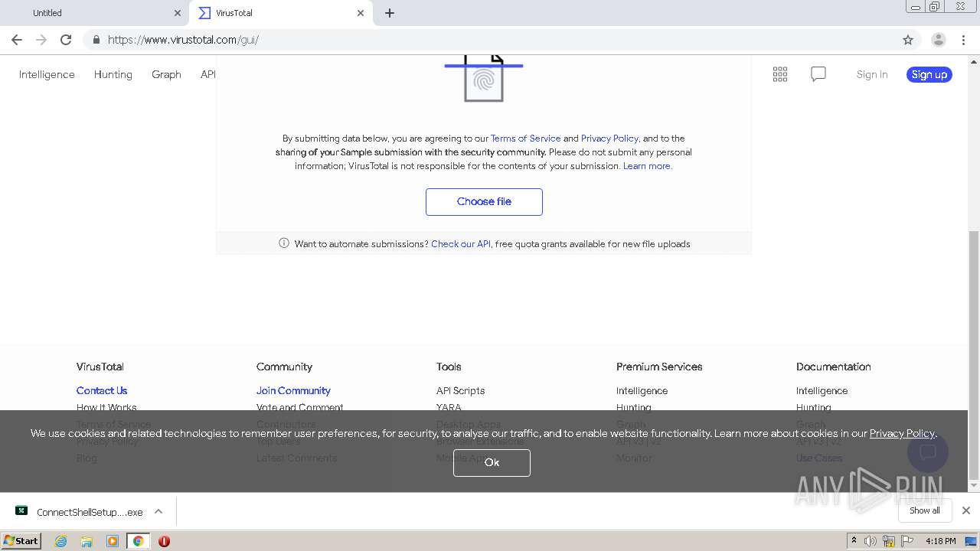The width and height of the screenshot is (980, 551).
Task: Open the media player taskbar icon
Action: pyautogui.click(x=113, y=541)
